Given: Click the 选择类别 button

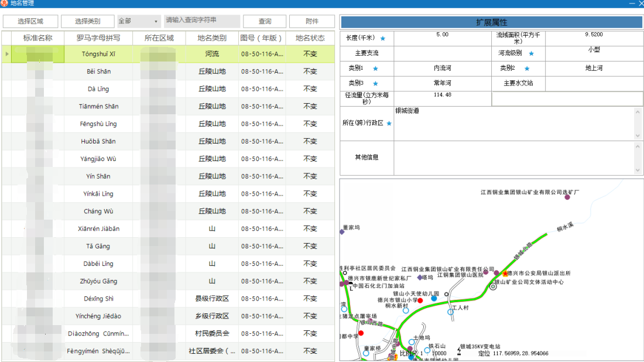Looking at the screenshot, I should pos(87,21).
